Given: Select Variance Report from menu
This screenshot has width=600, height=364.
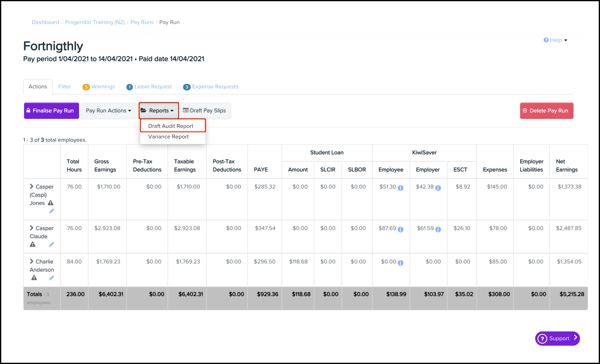Looking at the screenshot, I should (169, 137).
